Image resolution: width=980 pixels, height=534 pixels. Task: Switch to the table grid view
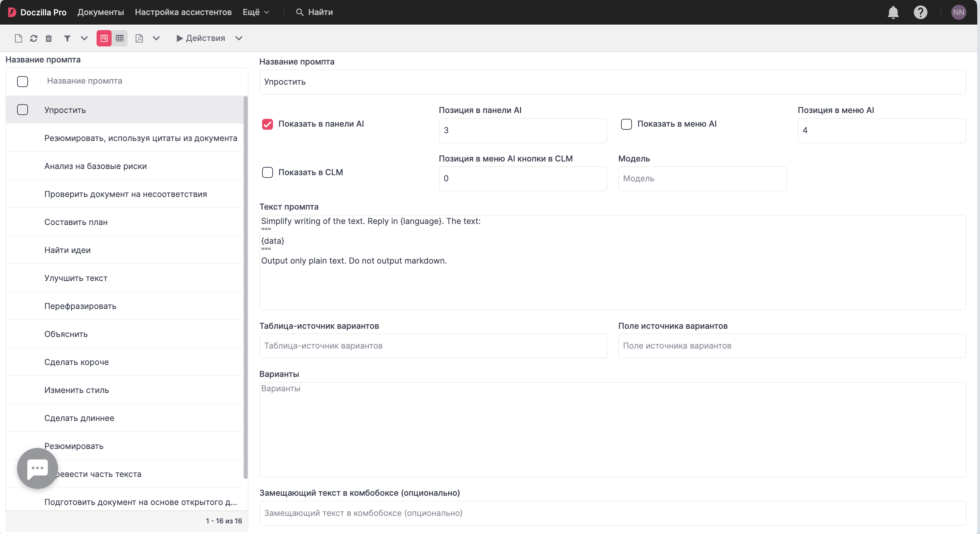click(119, 38)
